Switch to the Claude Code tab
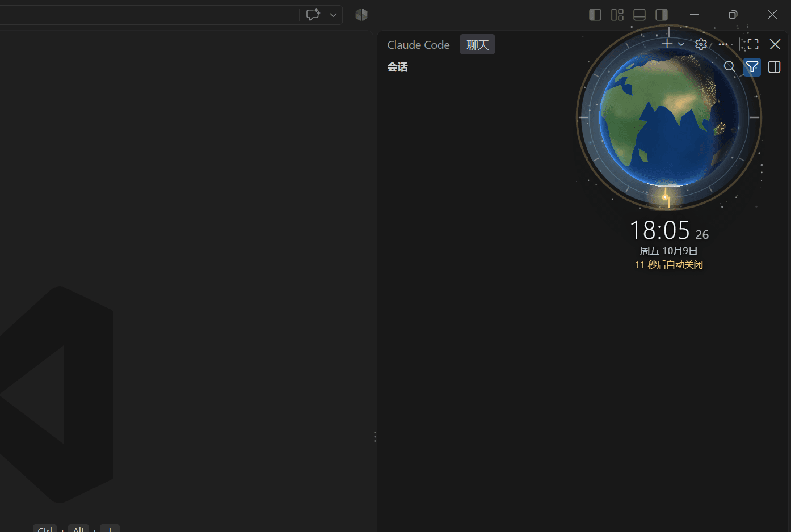Screen dimensions: 791x532 point(418,45)
